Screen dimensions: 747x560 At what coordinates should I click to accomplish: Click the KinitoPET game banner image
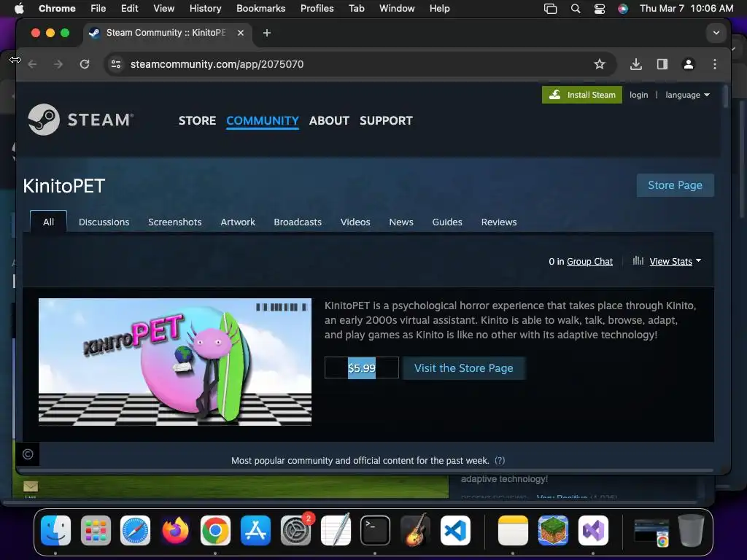[175, 362]
